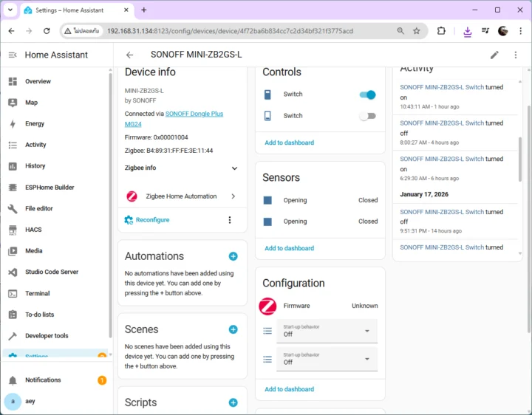Add a new scene with plus icon
The image size is (532, 415).
(x=233, y=329)
